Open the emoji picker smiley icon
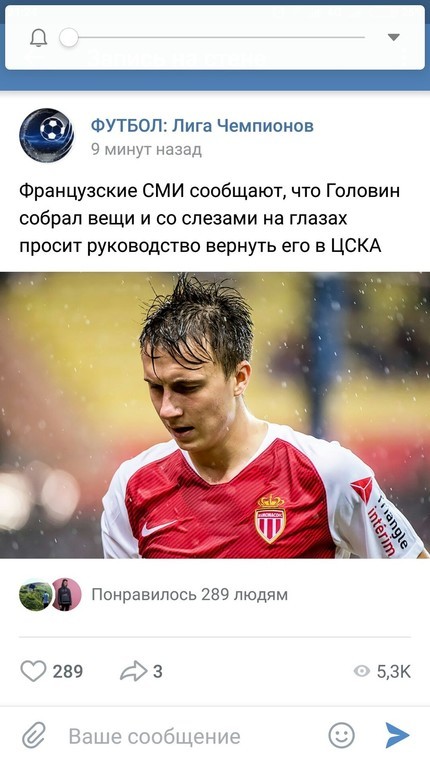Image resolution: width=430 pixels, height=764 pixels. [x=341, y=735]
